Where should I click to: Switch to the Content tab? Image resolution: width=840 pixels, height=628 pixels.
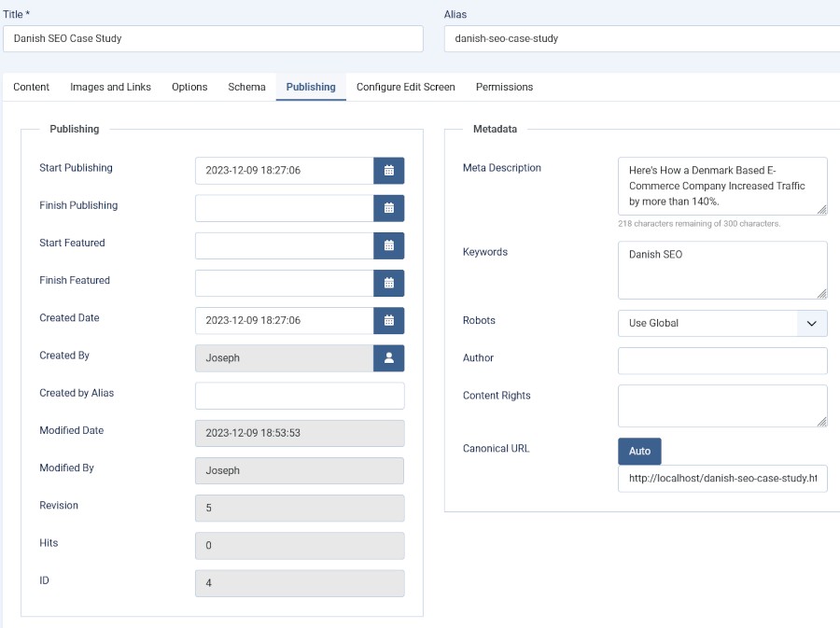(x=32, y=87)
